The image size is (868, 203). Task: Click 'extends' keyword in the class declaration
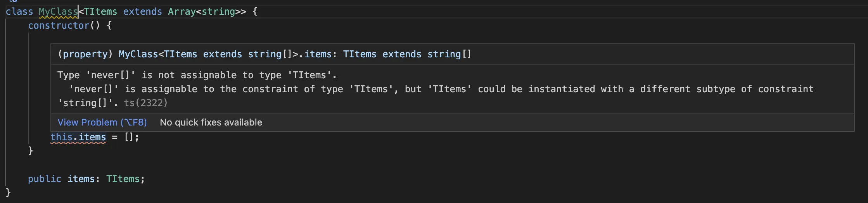click(142, 12)
